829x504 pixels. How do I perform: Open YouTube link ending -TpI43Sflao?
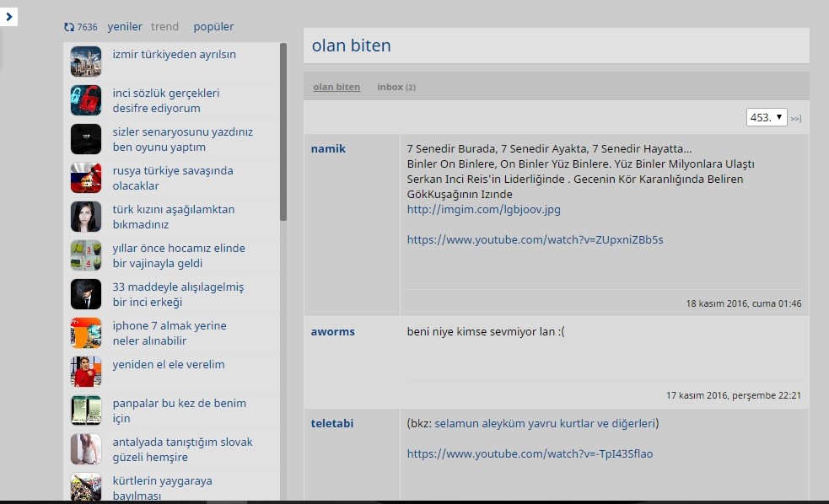coord(530,453)
